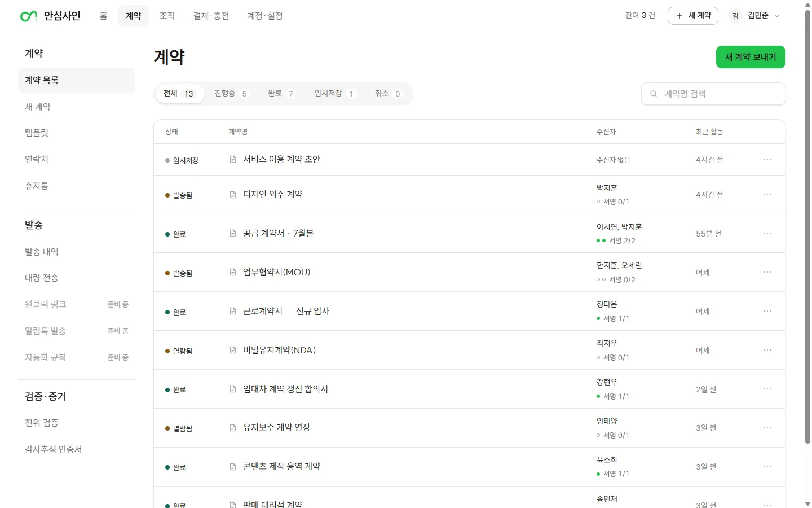The height and width of the screenshot is (508, 812).
Task: Open 대량 전송 in the sidebar
Action: click(x=77, y=278)
